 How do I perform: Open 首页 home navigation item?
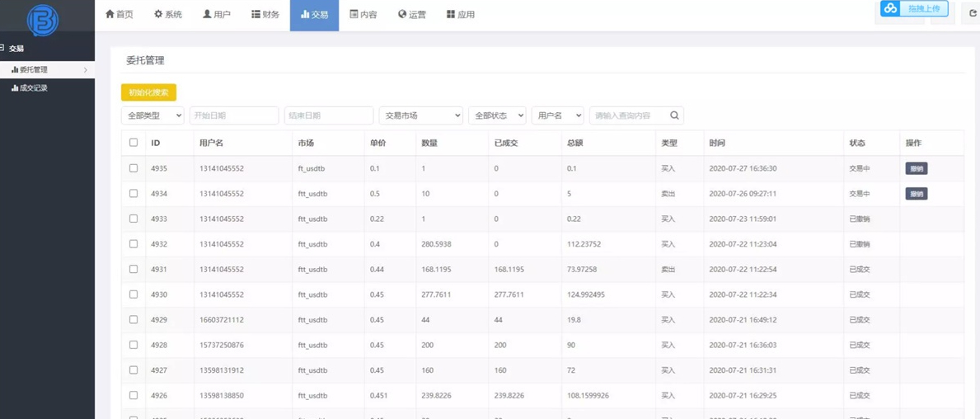(120, 15)
